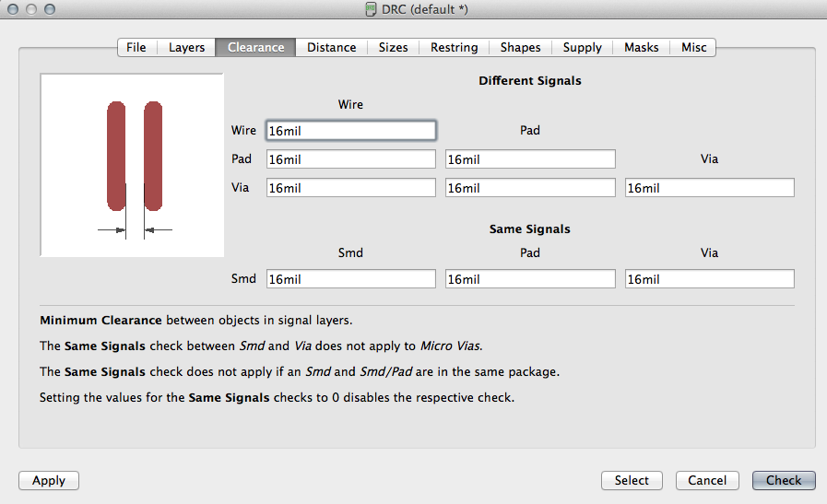Image resolution: width=827 pixels, height=504 pixels.
Task: Click the Select button
Action: [x=632, y=480]
